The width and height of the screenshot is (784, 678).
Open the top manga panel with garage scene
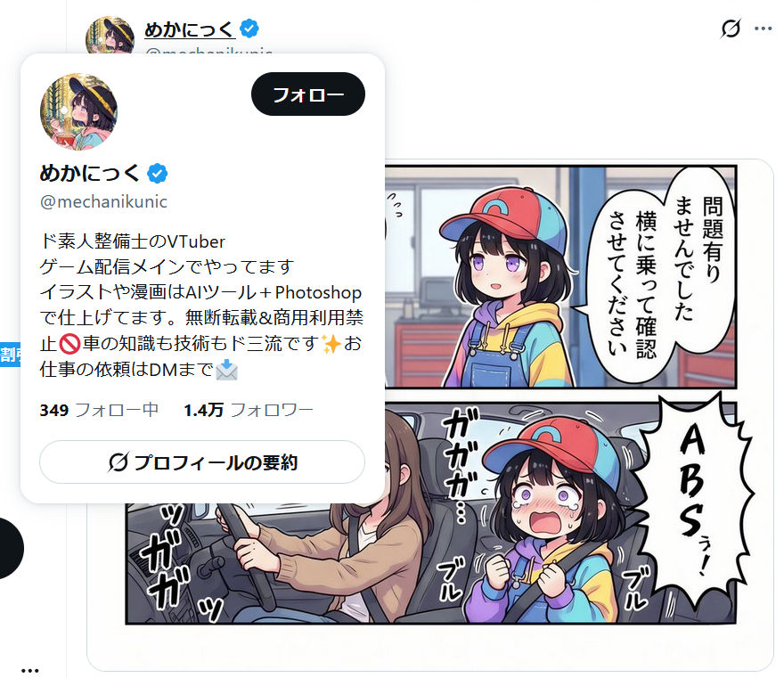(x=560, y=276)
